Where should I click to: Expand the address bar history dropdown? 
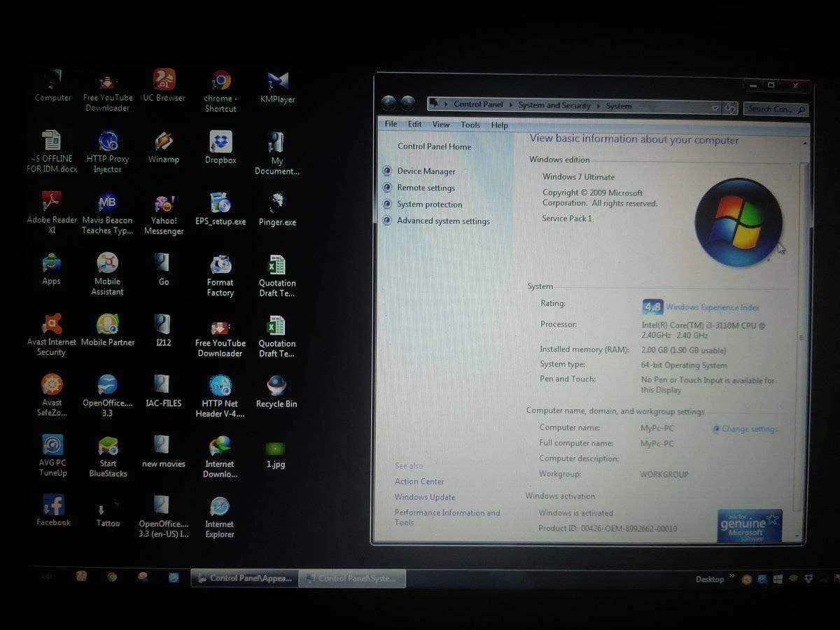(x=715, y=108)
